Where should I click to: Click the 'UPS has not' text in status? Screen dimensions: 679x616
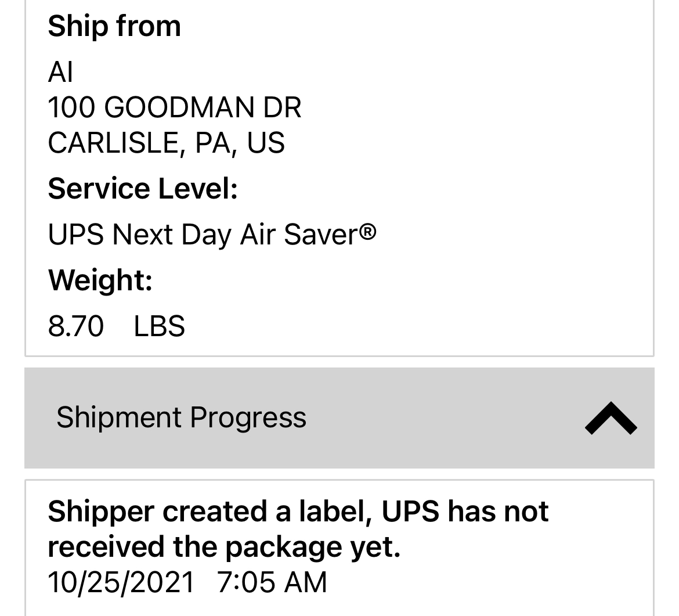click(465, 511)
